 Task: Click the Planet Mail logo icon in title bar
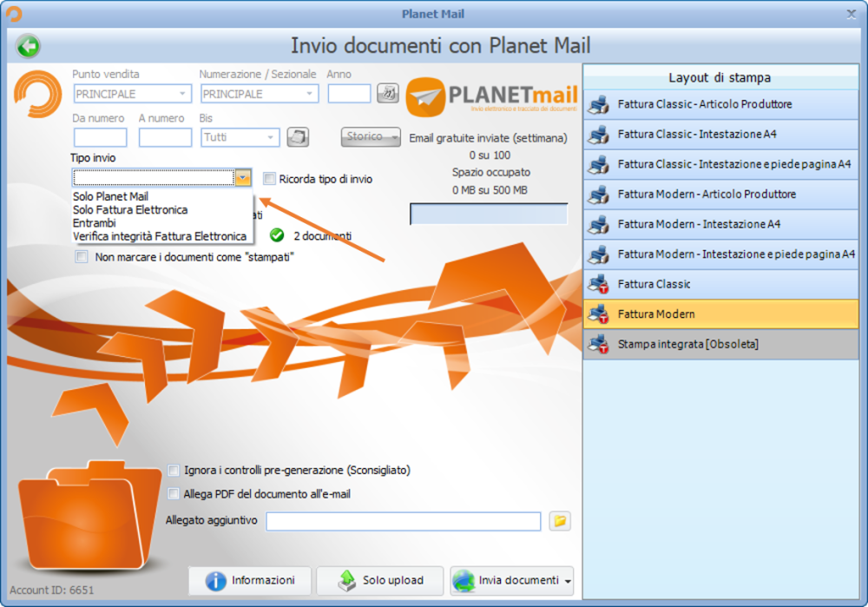coord(14,14)
